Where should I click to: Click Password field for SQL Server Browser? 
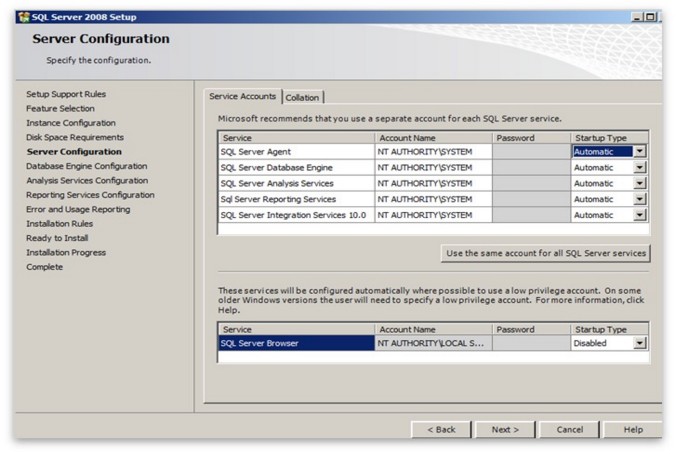pyautogui.click(x=532, y=343)
